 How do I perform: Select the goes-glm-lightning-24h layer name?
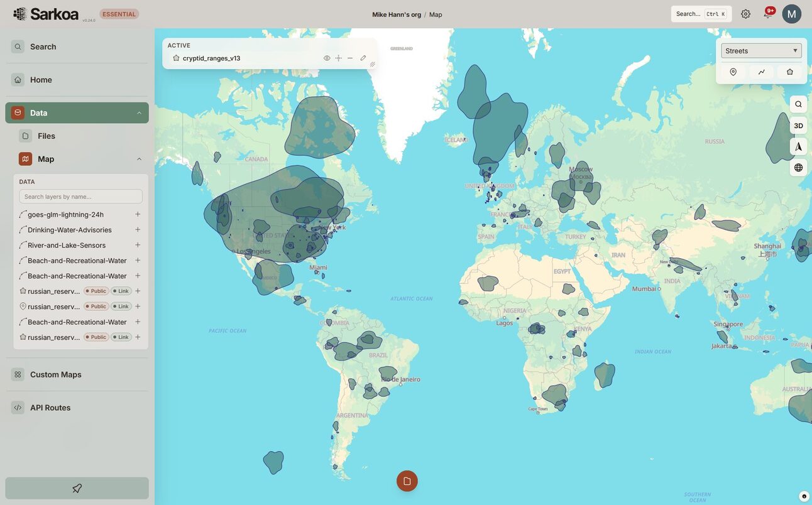[65, 215]
